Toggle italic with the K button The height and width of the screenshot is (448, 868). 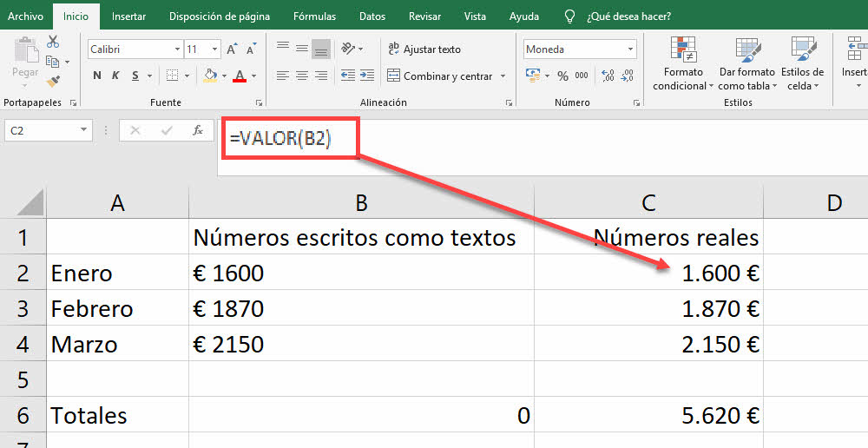tap(117, 76)
